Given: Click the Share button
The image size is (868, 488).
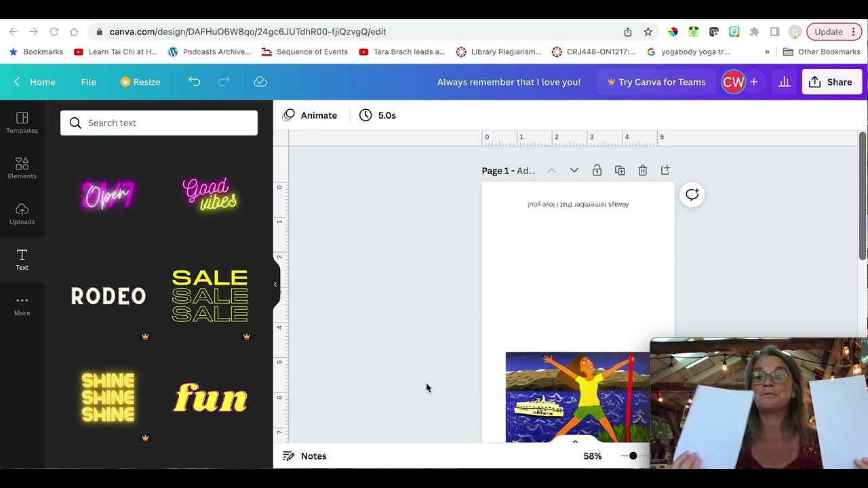Looking at the screenshot, I should 831,82.
